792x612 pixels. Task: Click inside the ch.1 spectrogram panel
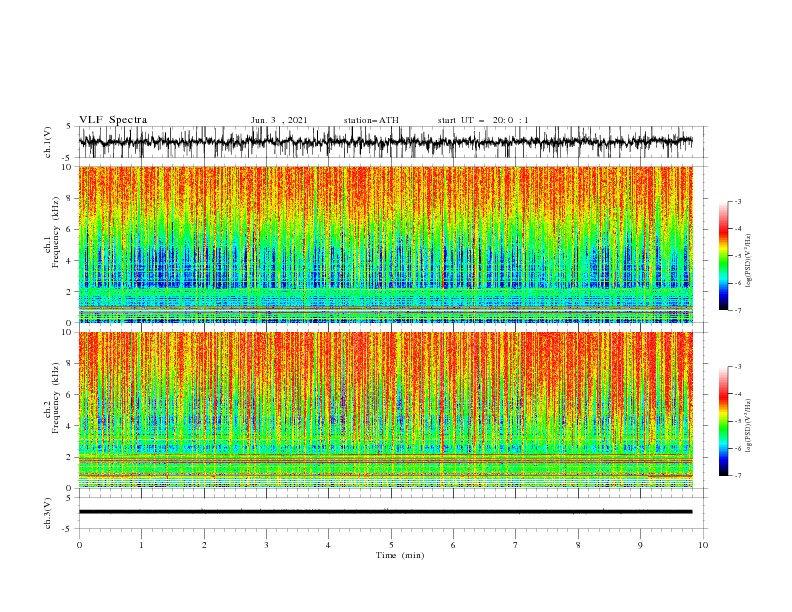pos(385,244)
